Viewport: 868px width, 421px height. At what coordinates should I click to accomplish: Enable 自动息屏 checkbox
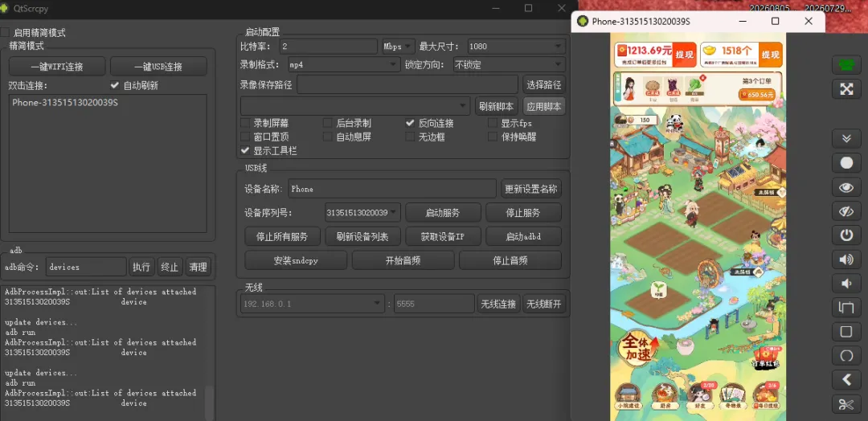(x=327, y=137)
